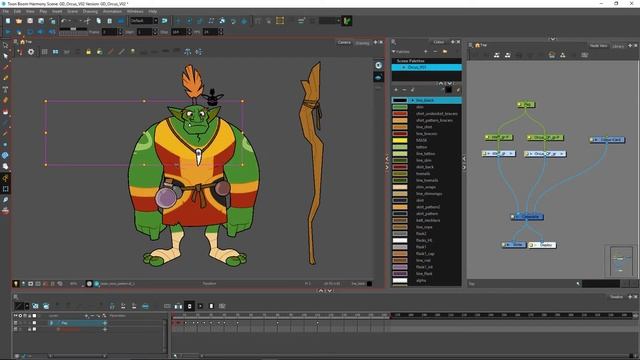Image resolution: width=640 pixels, height=360 pixels.
Task: Select the Peg layer in Timeline
Action: point(78,323)
